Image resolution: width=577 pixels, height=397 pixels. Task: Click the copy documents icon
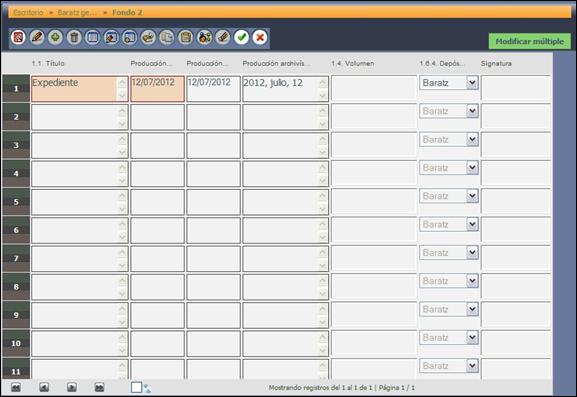pos(167,37)
